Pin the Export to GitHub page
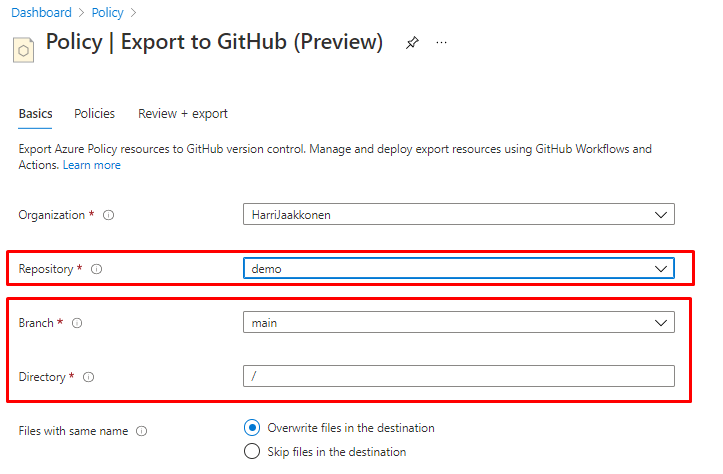The width and height of the screenshot is (723, 474). (412, 43)
